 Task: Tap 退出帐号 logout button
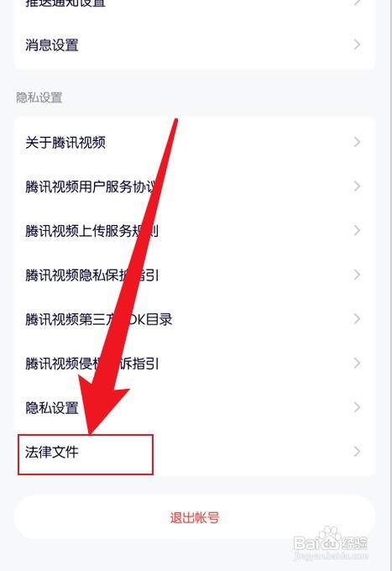tap(195, 517)
